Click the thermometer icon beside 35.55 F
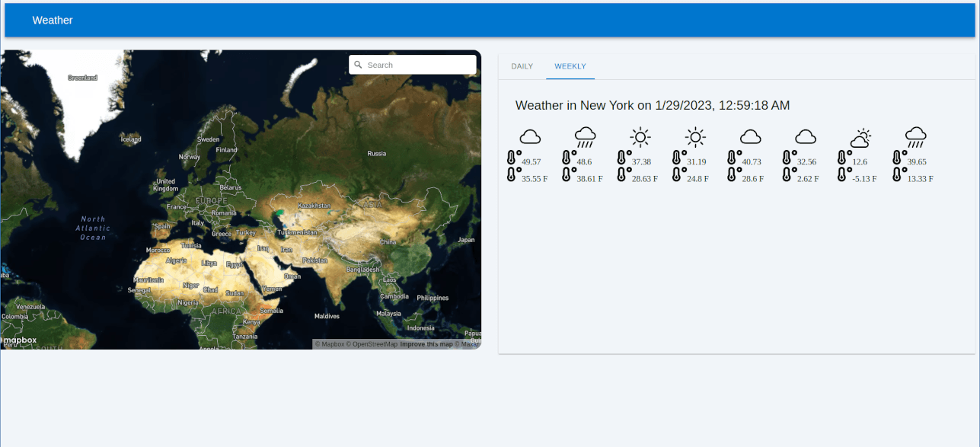 tap(512, 175)
